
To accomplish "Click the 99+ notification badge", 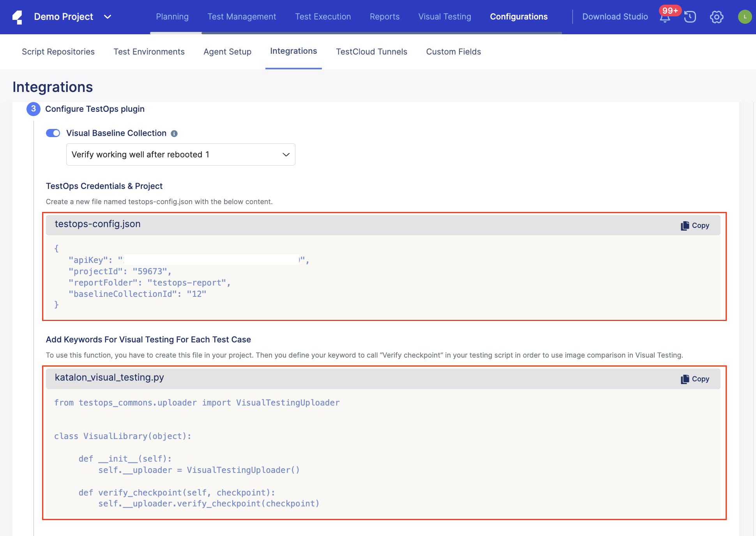I will [x=670, y=11].
